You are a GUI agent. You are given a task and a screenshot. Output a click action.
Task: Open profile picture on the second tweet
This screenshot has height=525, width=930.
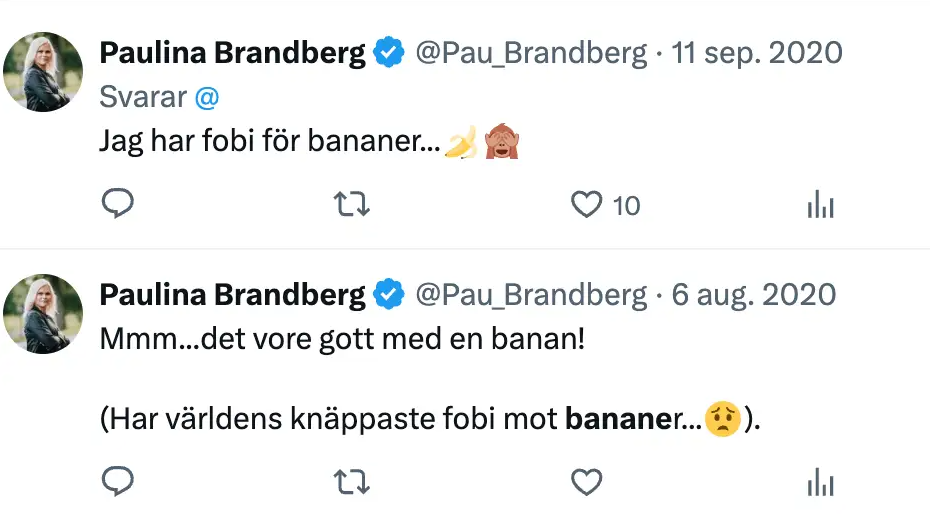(x=43, y=314)
